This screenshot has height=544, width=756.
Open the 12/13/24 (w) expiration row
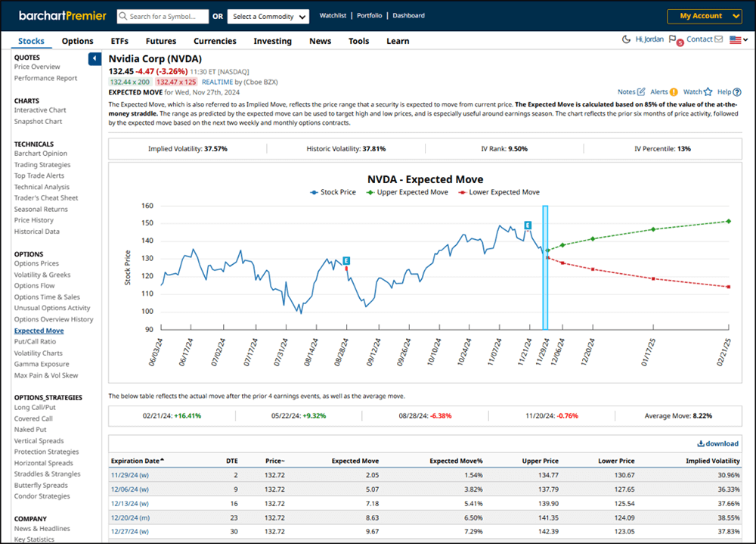130,503
